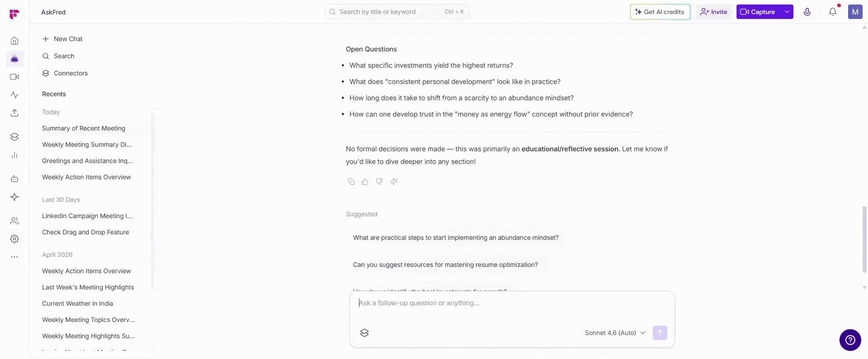
Task: Give the response a thumbs down
Action: click(379, 181)
